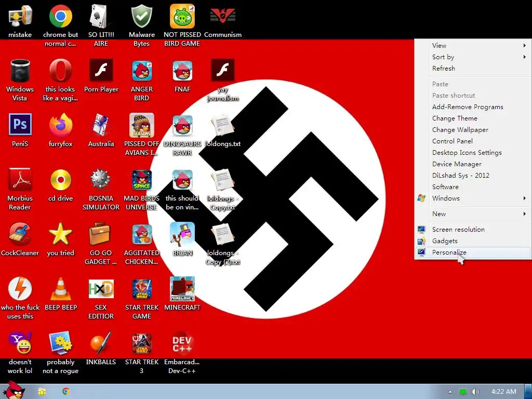Open the HxD hex editor icon
This screenshot has height=399, width=532.
click(x=101, y=289)
